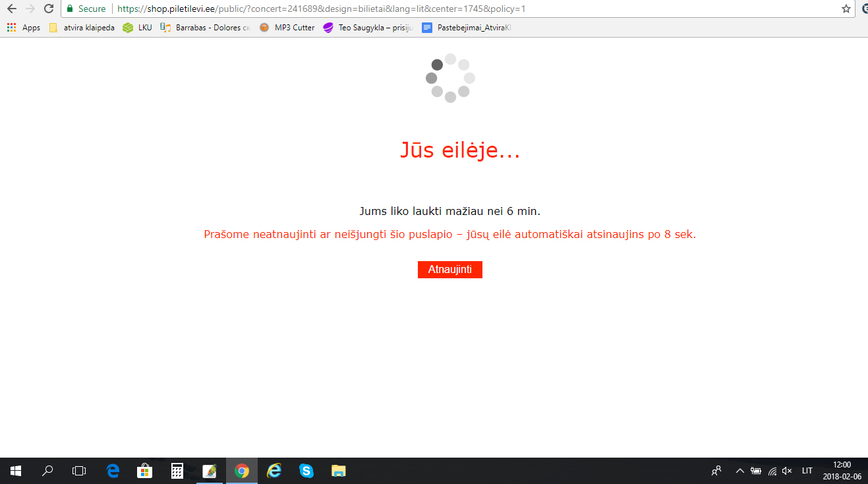Click the red Atnaujinti button
The height and width of the screenshot is (484, 868).
[449, 270]
